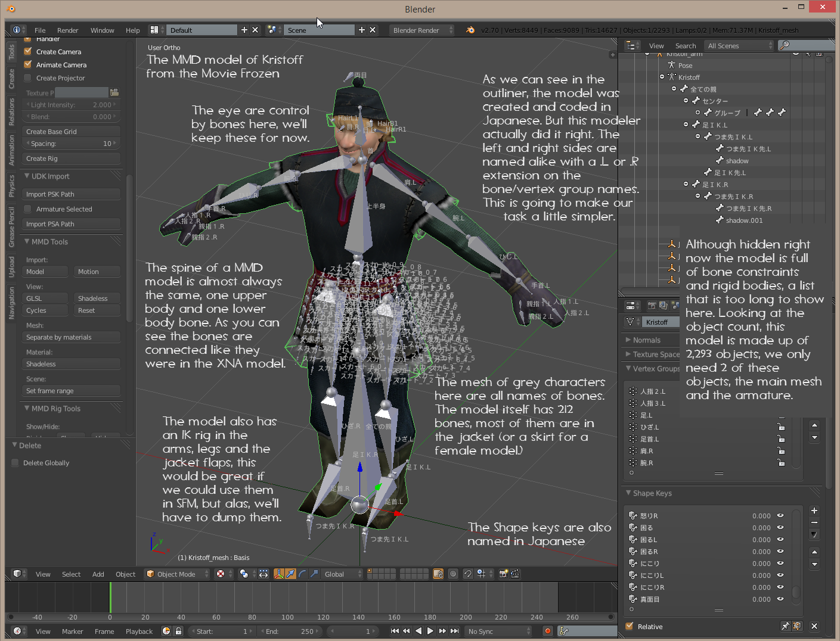
Task: Open the folder browser next to Texture P
Action: pyautogui.click(x=114, y=92)
